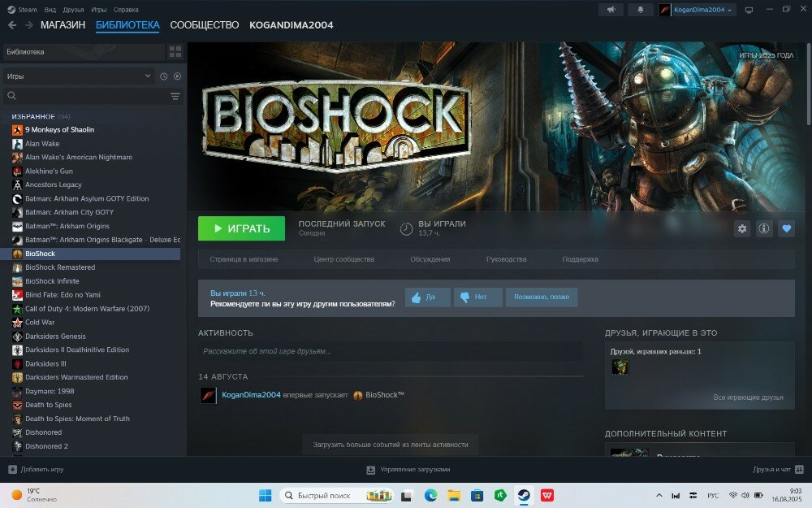Go to МАГАЗИН tab

[x=63, y=25]
